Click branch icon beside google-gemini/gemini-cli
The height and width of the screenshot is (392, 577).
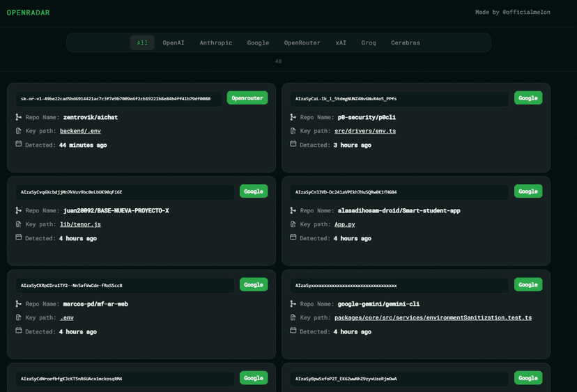tap(293, 304)
